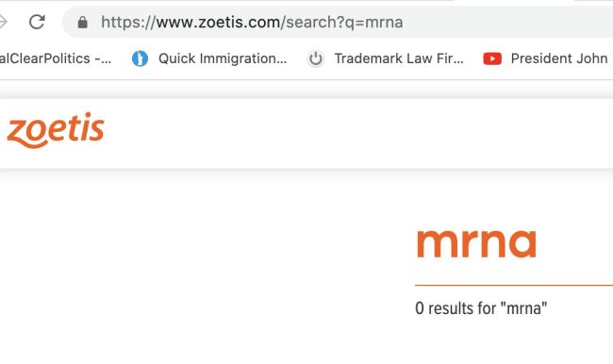
Task: Click the orange divider line under mrna
Action: (514, 286)
